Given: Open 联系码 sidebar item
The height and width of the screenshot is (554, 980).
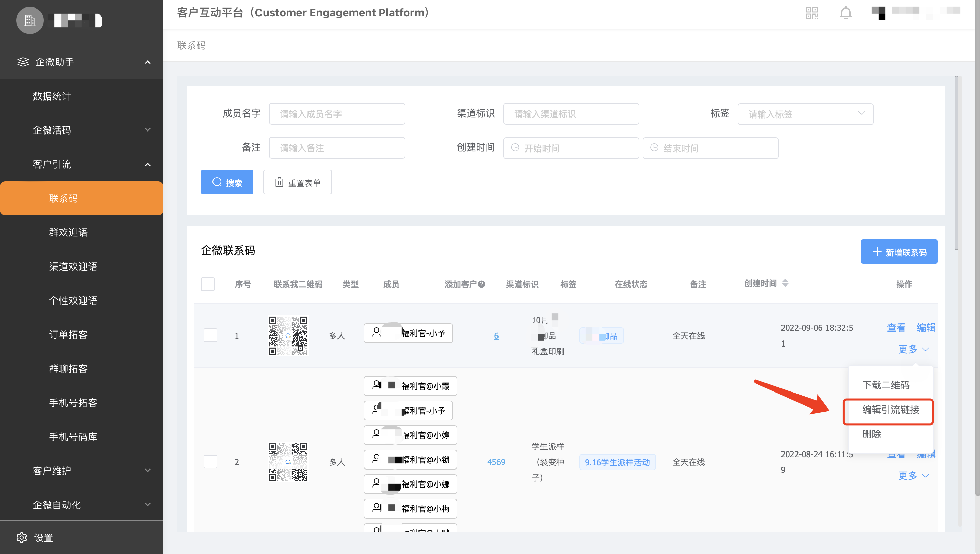Looking at the screenshot, I should (x=81, y=198).
